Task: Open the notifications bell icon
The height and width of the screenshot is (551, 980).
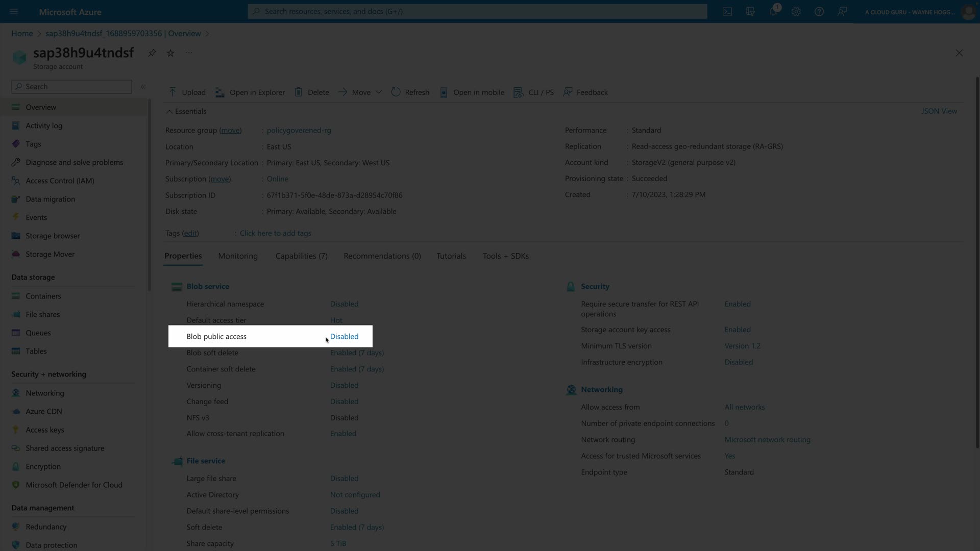Action: tap(773, 11)
